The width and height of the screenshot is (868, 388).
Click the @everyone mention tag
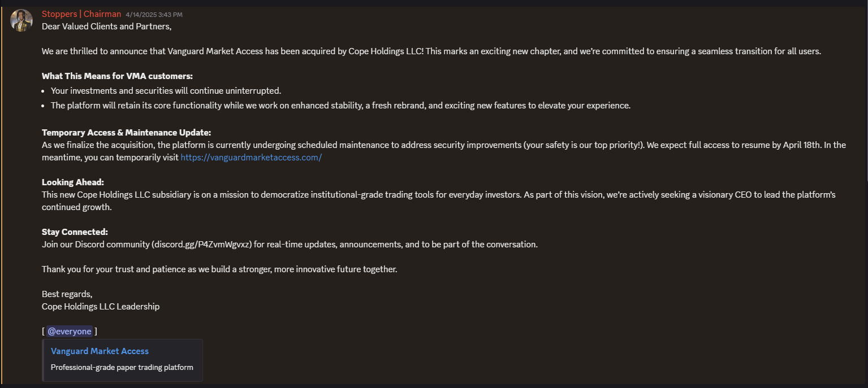click(69, 332)
